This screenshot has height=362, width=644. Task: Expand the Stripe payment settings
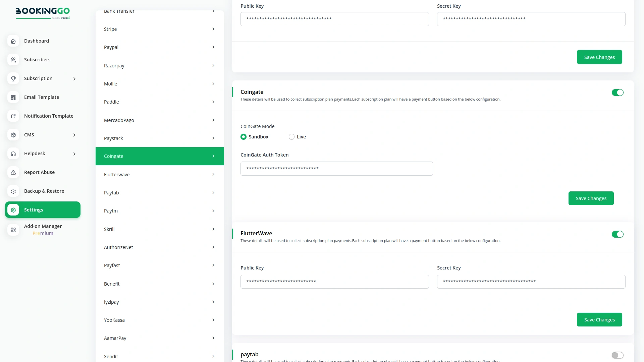click(x=159, y=29)
